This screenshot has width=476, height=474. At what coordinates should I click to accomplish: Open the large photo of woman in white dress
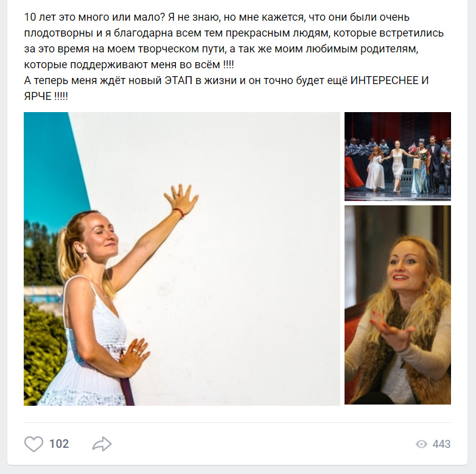click(182, 259)
